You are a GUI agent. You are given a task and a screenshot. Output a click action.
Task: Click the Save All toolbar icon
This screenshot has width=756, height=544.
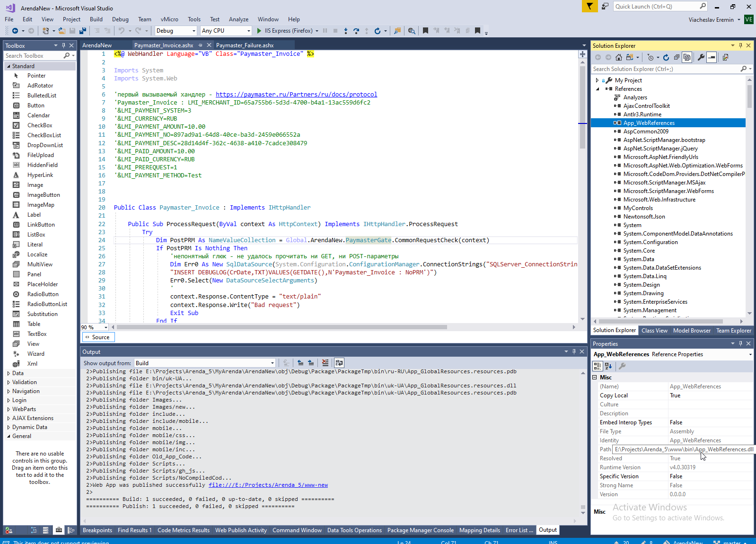tap(83, 31)
